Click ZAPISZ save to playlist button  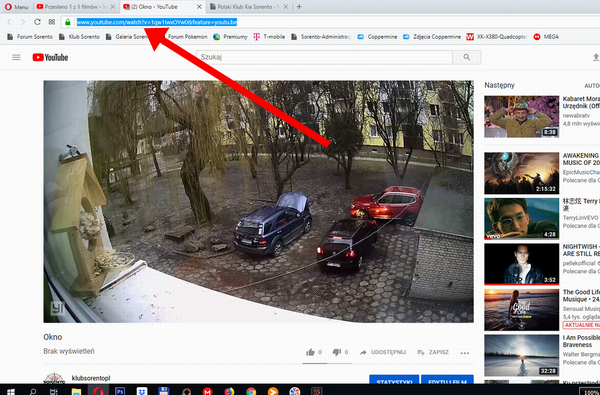(433, 352)
